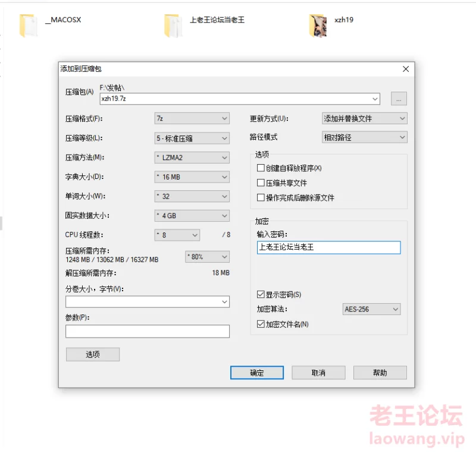Click the 取消 button

[318, 372]
